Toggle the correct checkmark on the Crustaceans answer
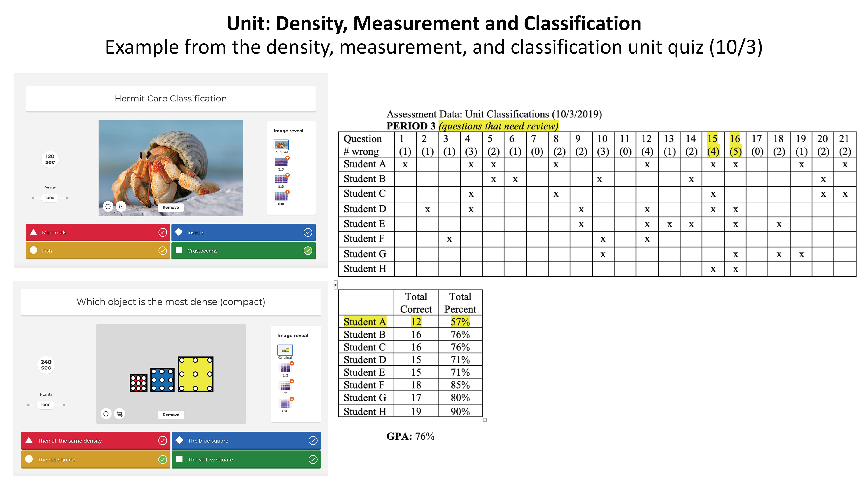 308,251
